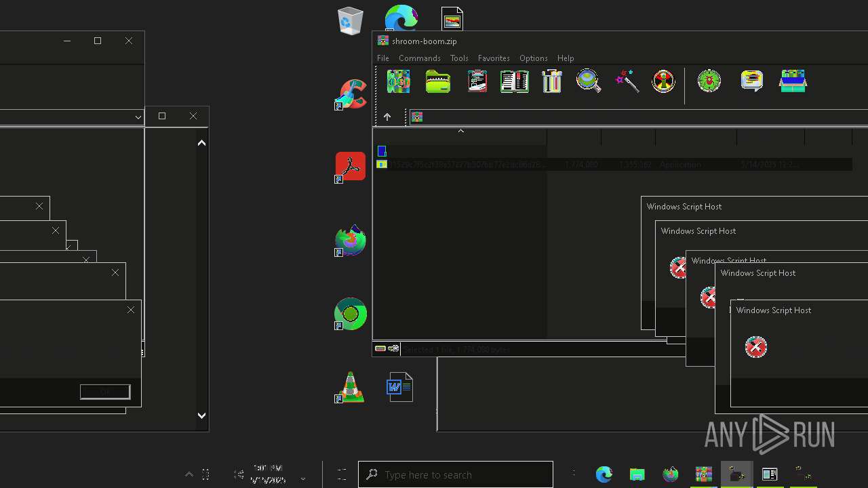Open the Favorites menu

click(x=494, y=58)
